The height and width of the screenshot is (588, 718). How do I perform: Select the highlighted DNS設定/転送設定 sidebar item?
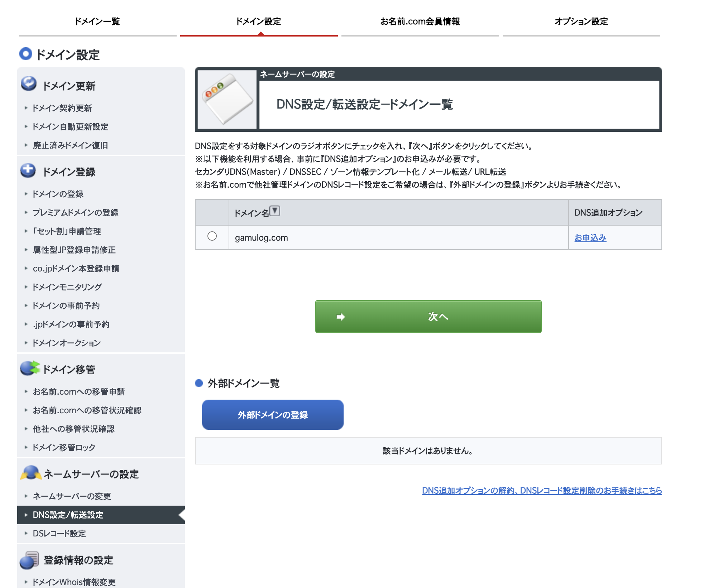point(101,515)
